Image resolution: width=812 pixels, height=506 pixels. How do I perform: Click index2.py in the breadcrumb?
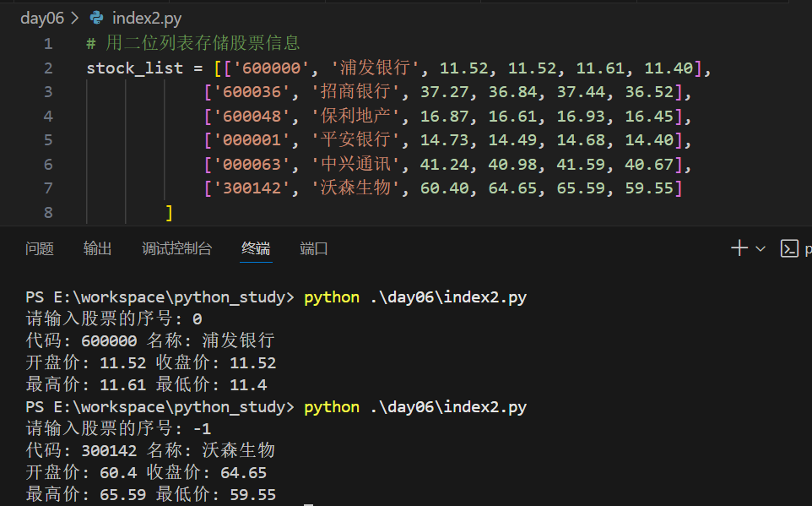147,18
